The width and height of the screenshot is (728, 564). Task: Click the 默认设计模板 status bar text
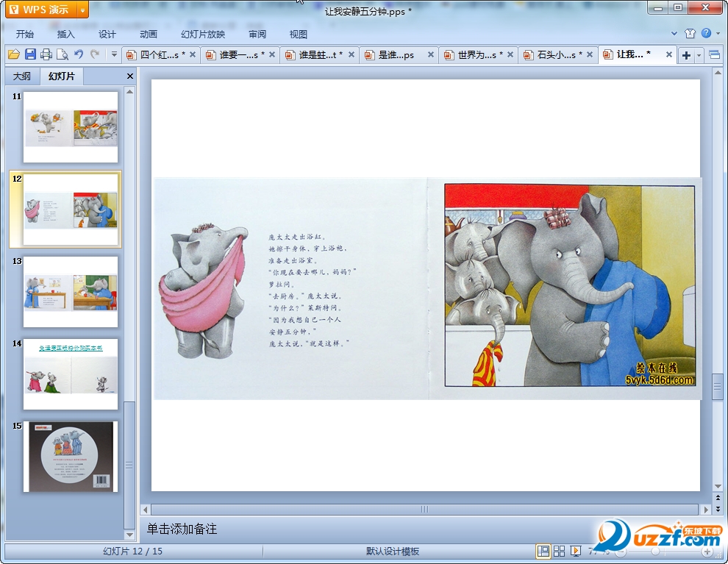[393, 551]
